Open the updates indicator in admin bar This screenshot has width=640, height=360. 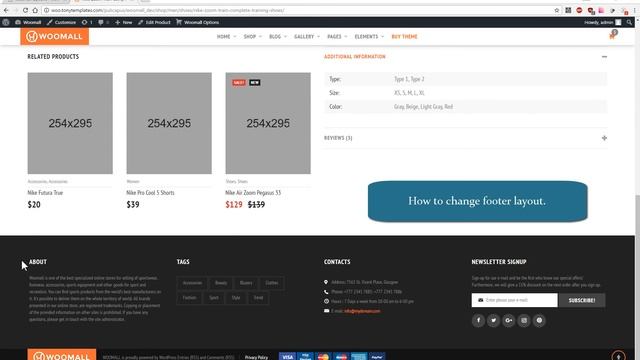point(87,22)
